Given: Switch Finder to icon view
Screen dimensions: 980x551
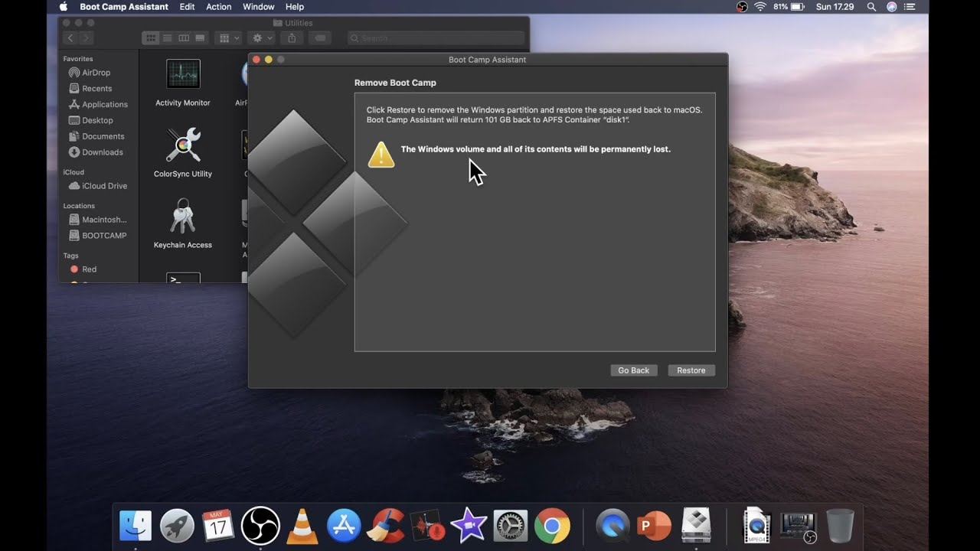Looking at the screenshot, I should tap(151, 38).
